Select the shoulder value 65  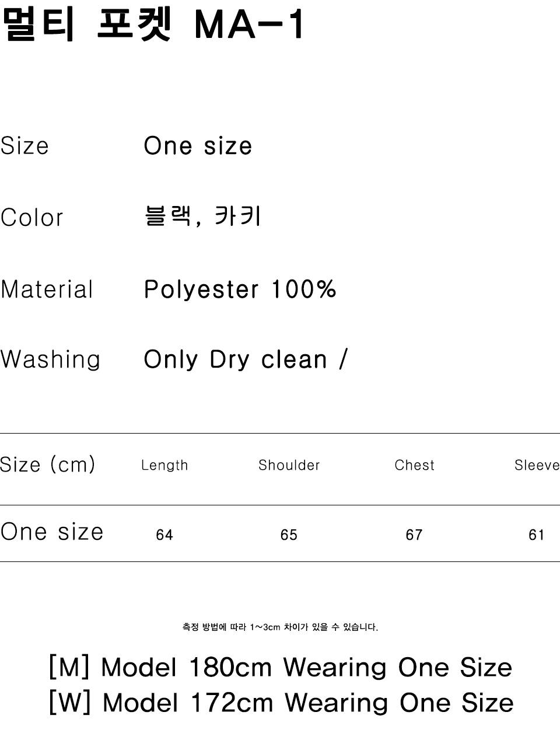[x=289, y=535]
